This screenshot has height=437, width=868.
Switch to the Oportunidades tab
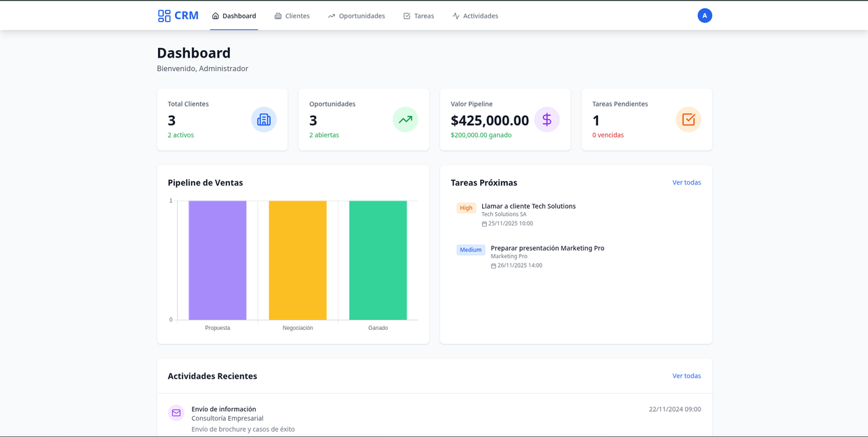(357, 16)
